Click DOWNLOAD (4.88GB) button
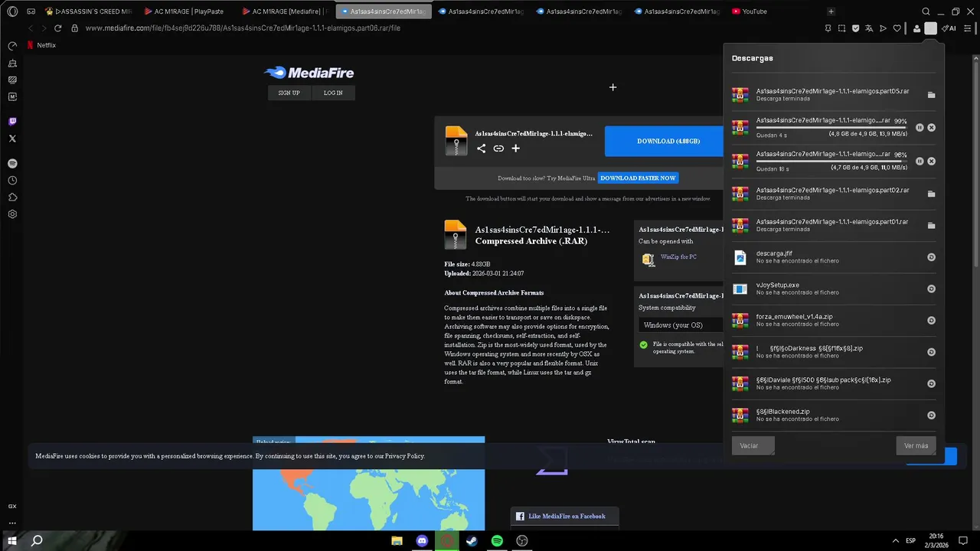 click(x=664, y=142)
